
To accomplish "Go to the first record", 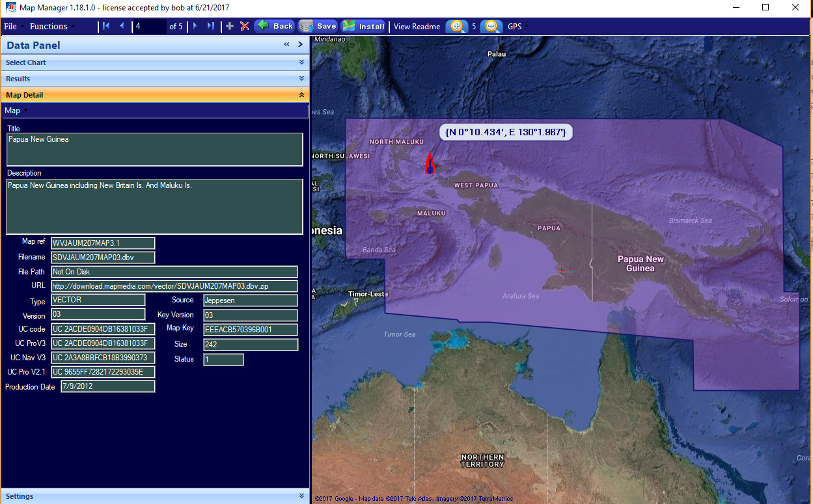I will pyautogui.click(x=107, y=26).
